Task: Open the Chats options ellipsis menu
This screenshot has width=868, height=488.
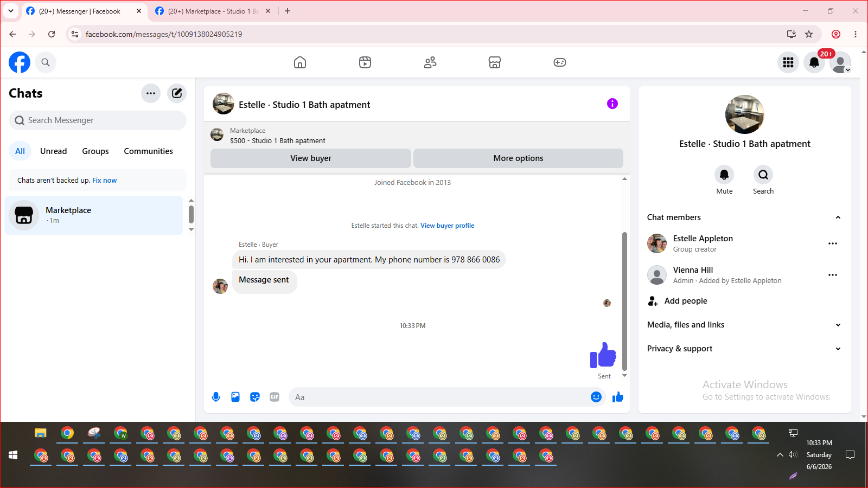Action: click(151, 93)
